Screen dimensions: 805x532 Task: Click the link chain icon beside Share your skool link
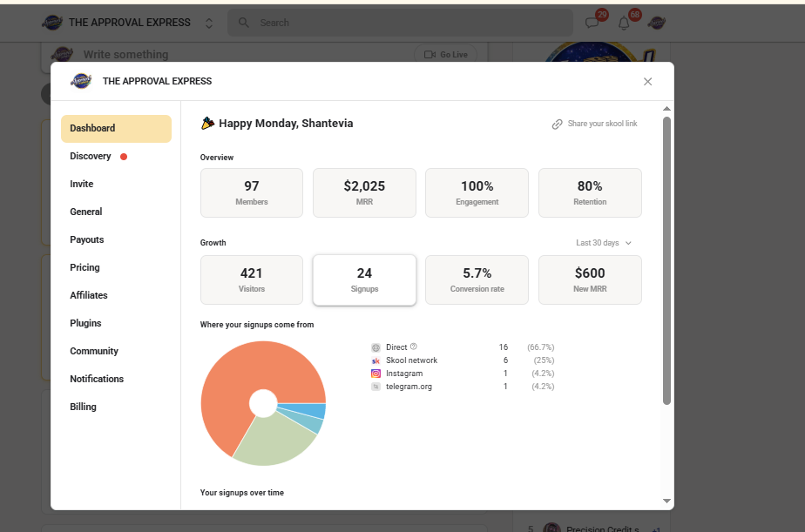tap(557, 125)
